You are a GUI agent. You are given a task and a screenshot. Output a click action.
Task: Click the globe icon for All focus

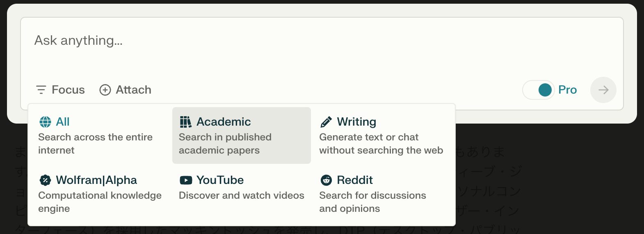click(x=45, y=122)
